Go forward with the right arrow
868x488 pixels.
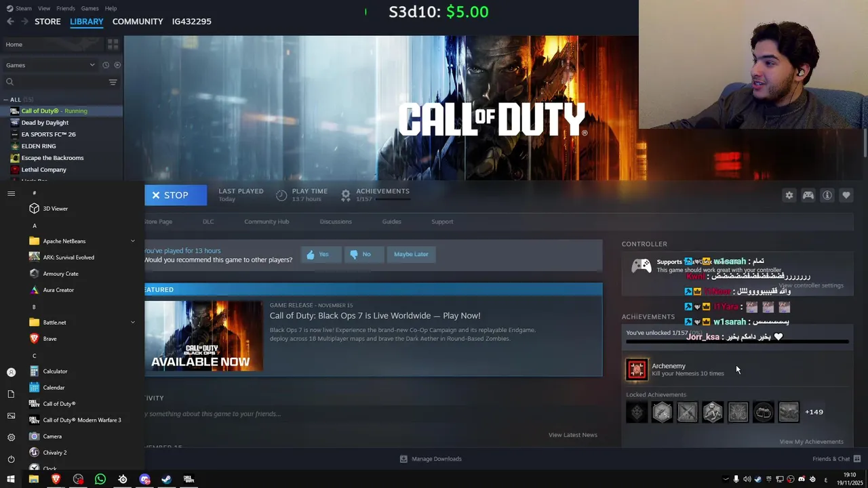pyautogui.click(x=24, y=22)
